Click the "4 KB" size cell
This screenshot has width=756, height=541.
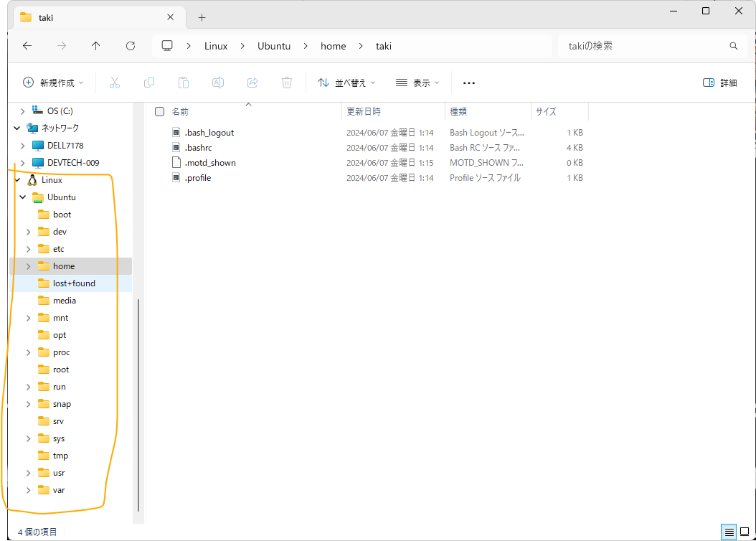tap(575, 148)
